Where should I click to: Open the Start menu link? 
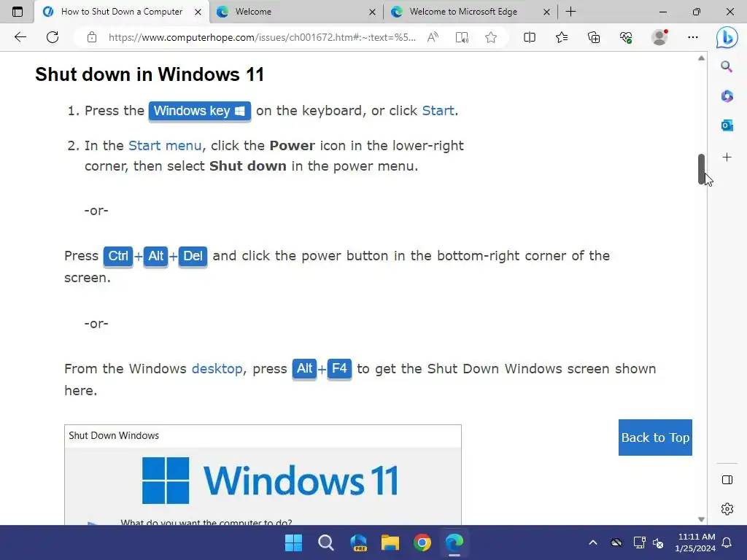(x=165, y=145)
